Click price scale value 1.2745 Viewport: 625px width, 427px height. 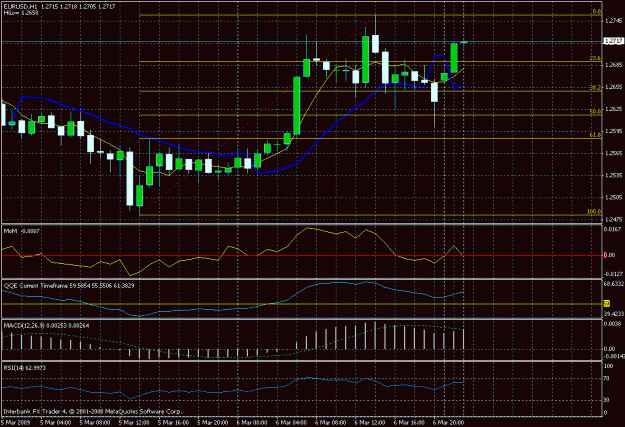[613, 21]
